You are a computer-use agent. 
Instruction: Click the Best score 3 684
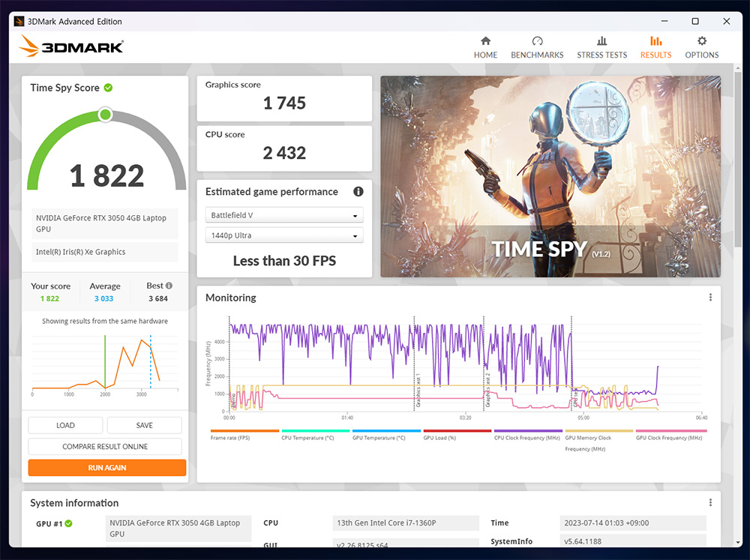click(157, 298)
